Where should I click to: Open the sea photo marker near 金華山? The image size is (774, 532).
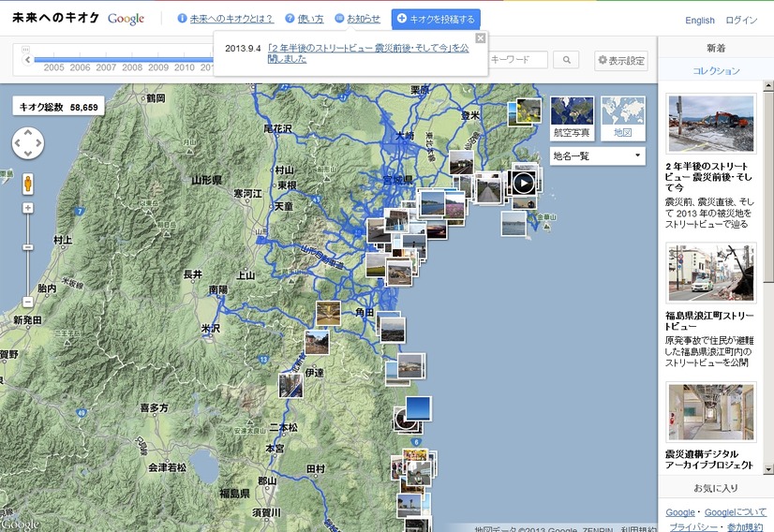pos(514,224)
